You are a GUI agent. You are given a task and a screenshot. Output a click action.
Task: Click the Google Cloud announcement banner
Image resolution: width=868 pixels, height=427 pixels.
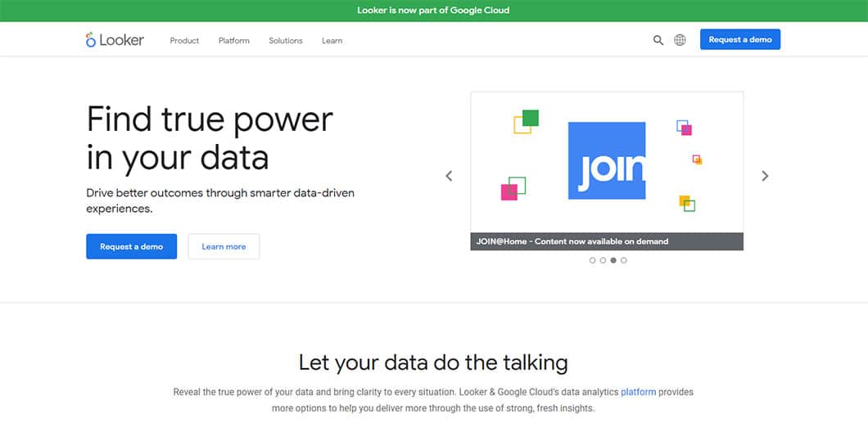coord(433,11)
